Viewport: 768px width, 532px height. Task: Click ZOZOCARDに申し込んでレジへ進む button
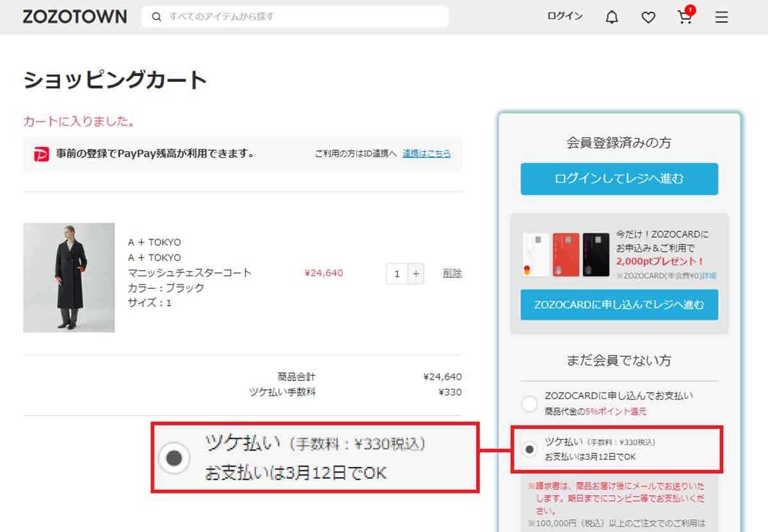click(619, 304)
